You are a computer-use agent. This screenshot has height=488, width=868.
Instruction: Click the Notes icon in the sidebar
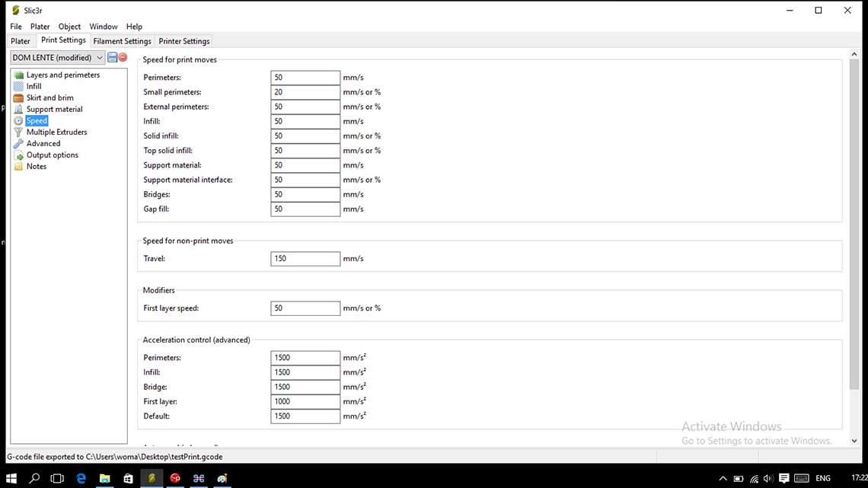(x=19, y=167)
